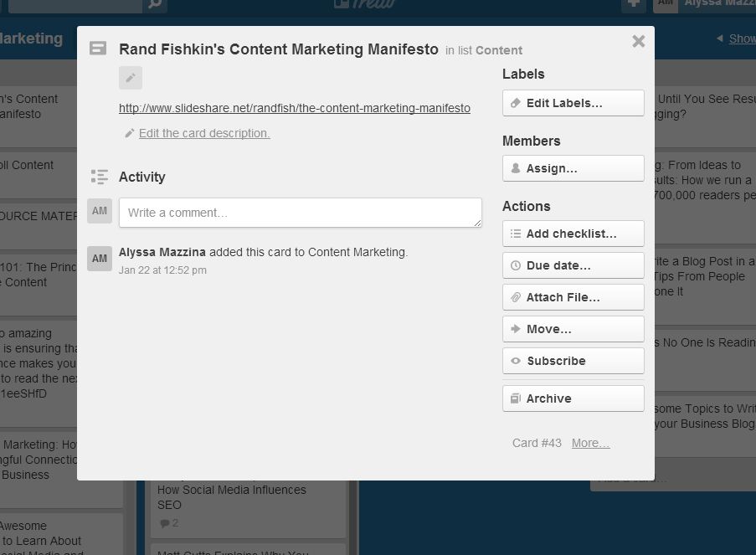This screenshot has height=555, width=756.
Task: Close the card dialog with the X
Action: coord(638,42)
